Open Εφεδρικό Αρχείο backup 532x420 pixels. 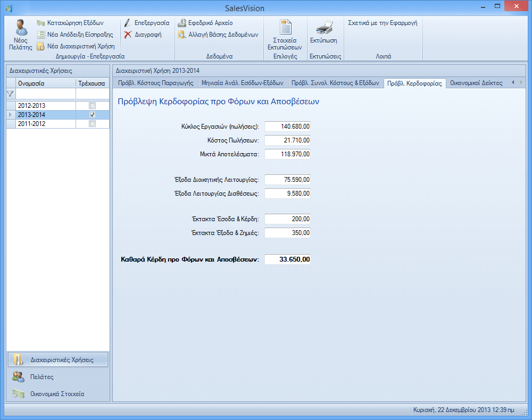pyautogui.click(x=182, y=23)
